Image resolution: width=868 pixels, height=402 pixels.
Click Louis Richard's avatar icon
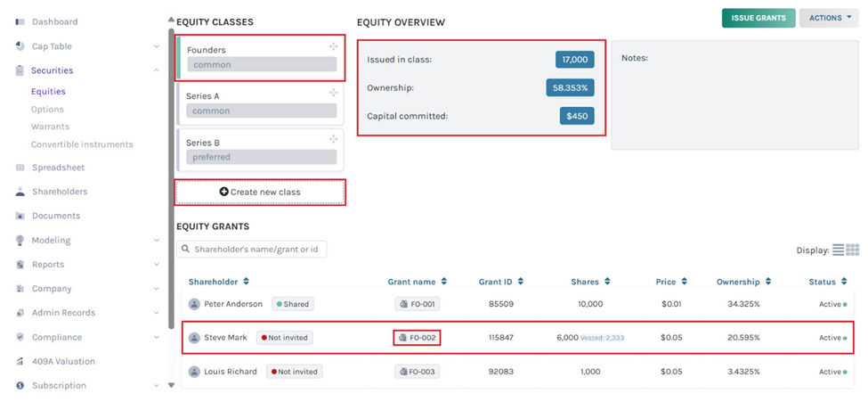tap(194, 372)
